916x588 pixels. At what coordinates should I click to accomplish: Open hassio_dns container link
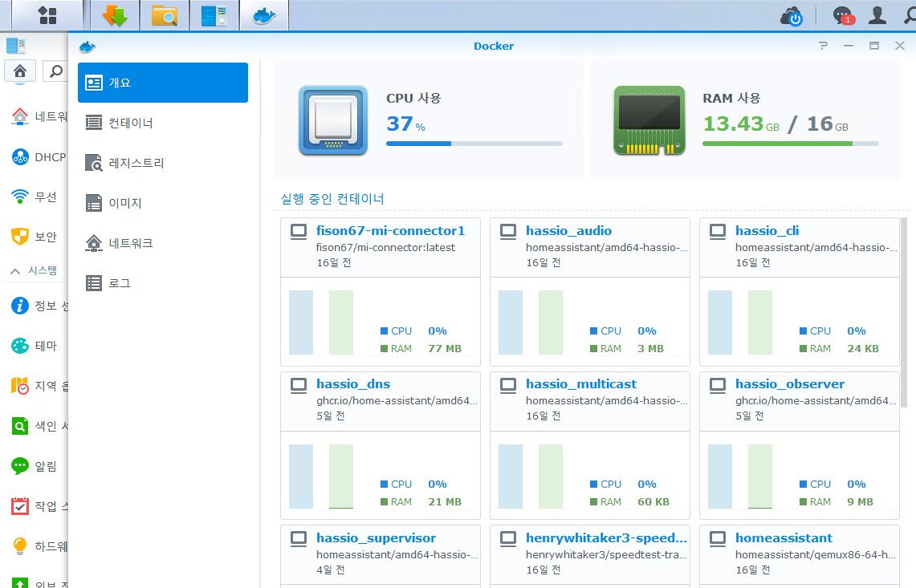353,384
